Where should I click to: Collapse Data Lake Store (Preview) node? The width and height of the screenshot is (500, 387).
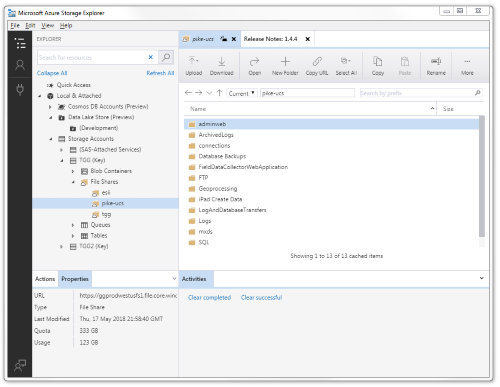coord(51,118)
